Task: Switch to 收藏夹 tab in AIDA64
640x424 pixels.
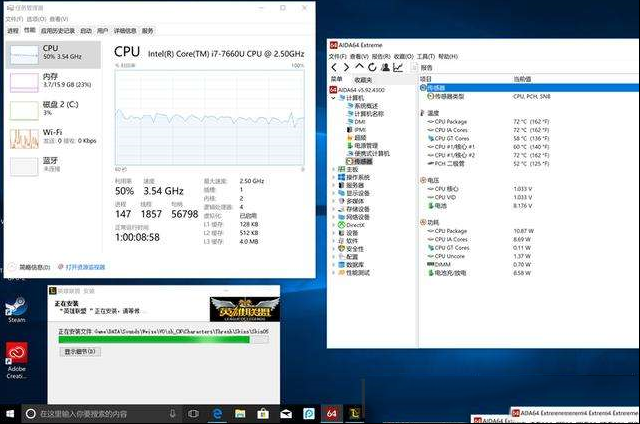Action: pos(363,80)
